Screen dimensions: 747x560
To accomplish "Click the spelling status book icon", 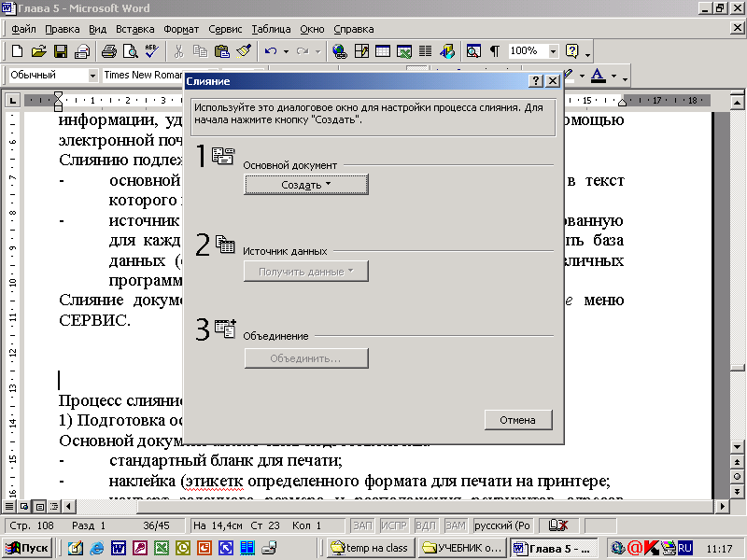I will [557, 525].
